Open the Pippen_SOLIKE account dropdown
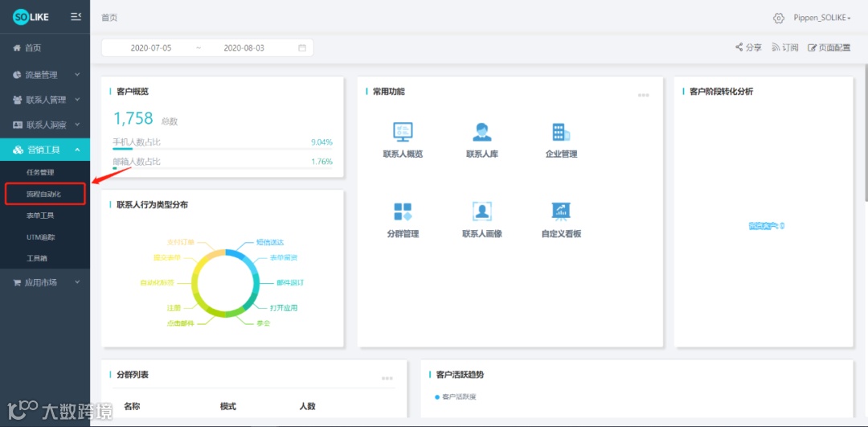This screenshot has width=868, height=427. [822, 18]
